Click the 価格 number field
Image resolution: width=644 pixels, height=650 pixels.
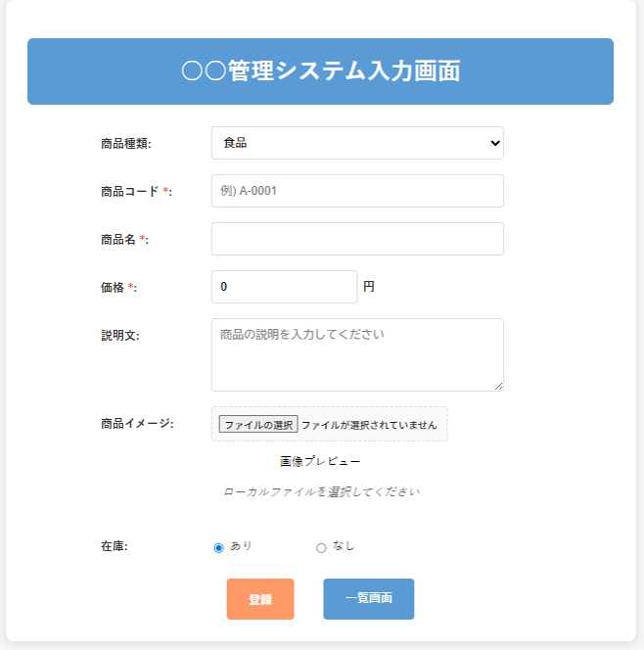tap(284, 287)
